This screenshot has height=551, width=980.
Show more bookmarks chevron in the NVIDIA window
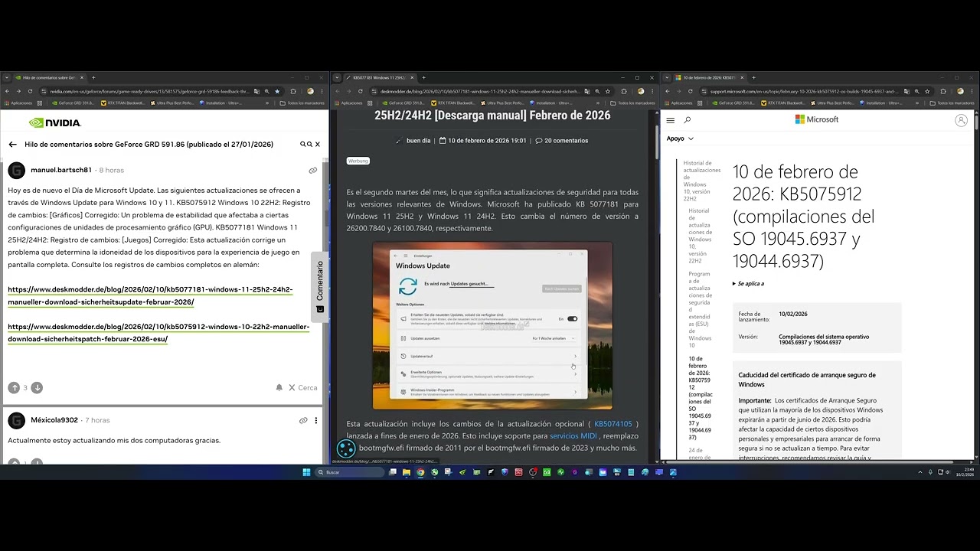click(267, 103)
